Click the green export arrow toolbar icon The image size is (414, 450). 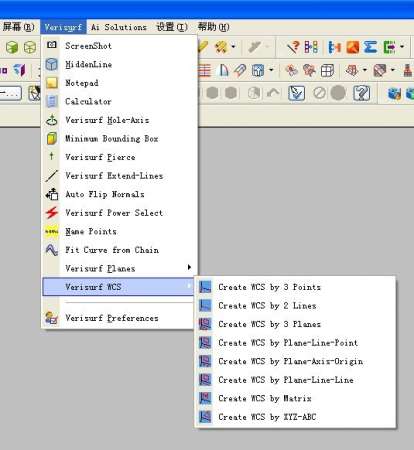[x=389, y=47]
